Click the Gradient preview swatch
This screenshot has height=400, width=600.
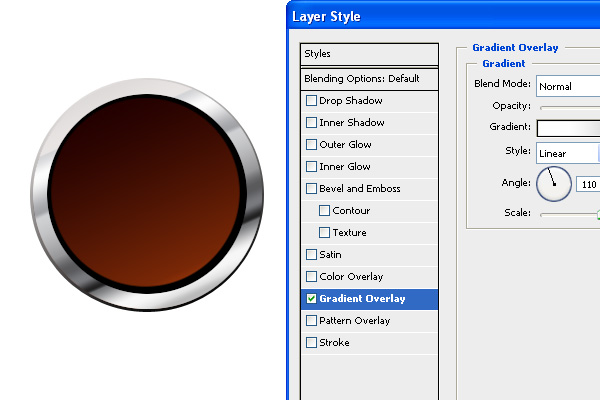(567, 128)
